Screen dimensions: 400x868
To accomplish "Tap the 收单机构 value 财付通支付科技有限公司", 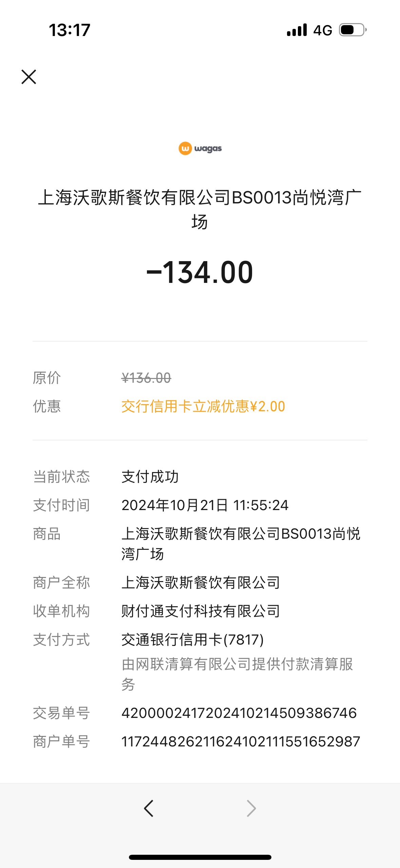I will [201, 611].
